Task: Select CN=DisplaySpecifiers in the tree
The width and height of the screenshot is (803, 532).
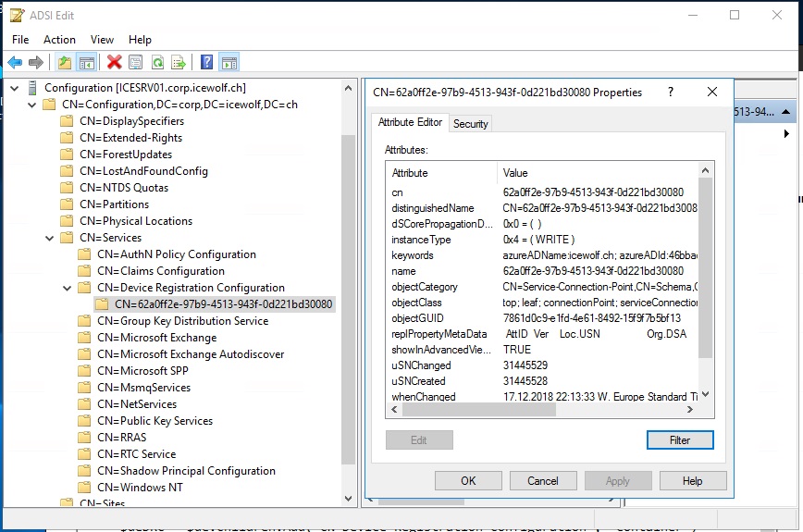Action: [x=131, y=121]
